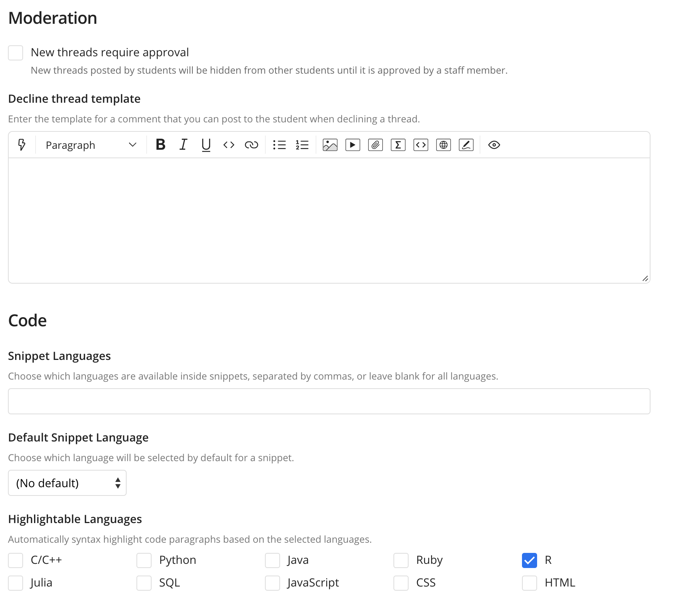The image size is (700, 602).
Task: Open the Paragraph style dropdown
Action: click(91, 145)
